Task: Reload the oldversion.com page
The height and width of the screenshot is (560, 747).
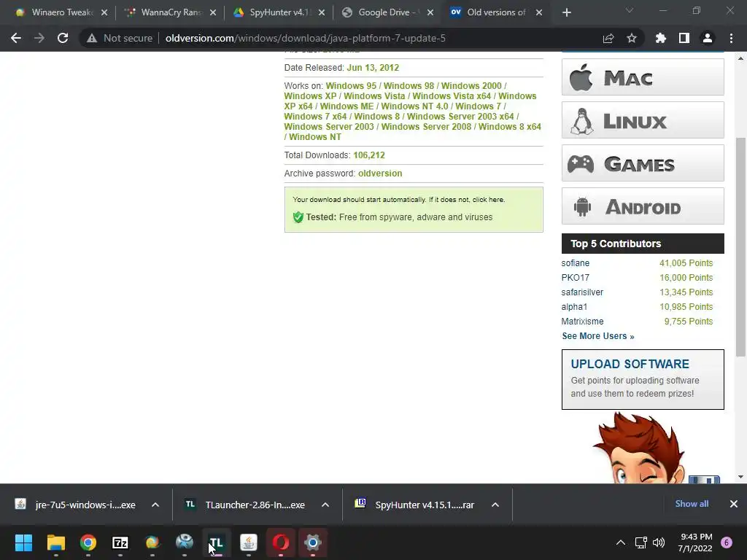Action: tap(63, 38)
